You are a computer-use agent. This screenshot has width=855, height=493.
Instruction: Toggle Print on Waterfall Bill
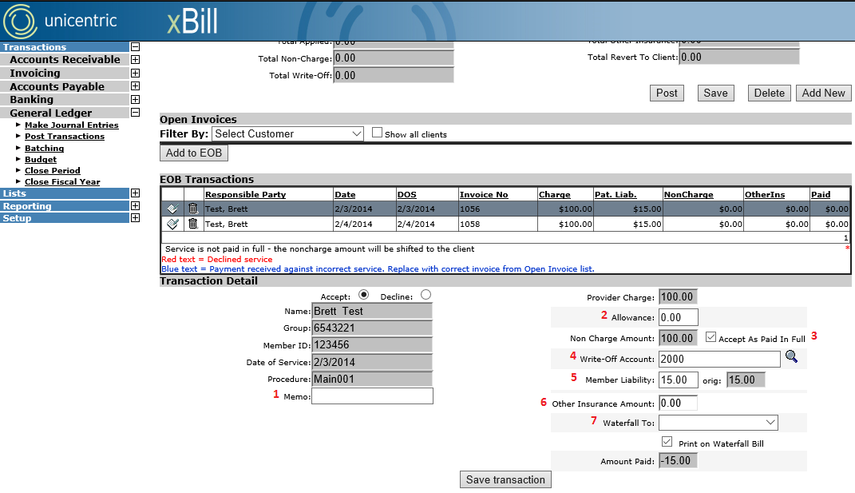point(667,442)
